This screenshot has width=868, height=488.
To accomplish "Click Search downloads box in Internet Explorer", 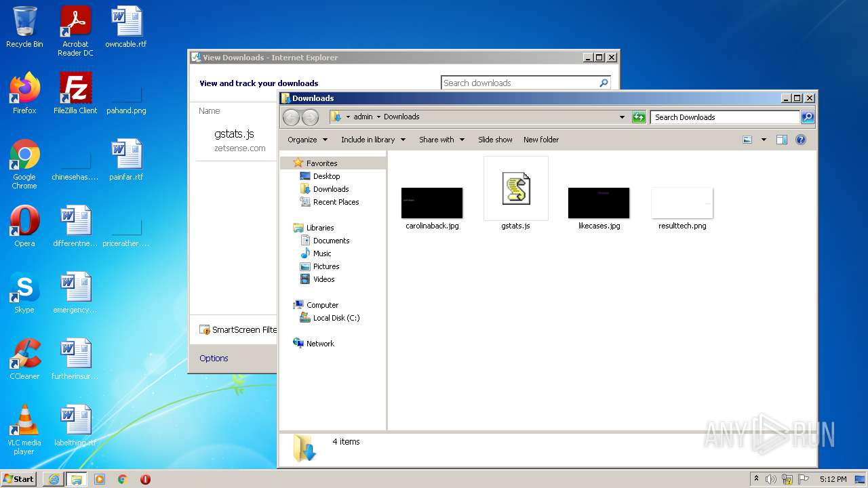I will point(526,83).
